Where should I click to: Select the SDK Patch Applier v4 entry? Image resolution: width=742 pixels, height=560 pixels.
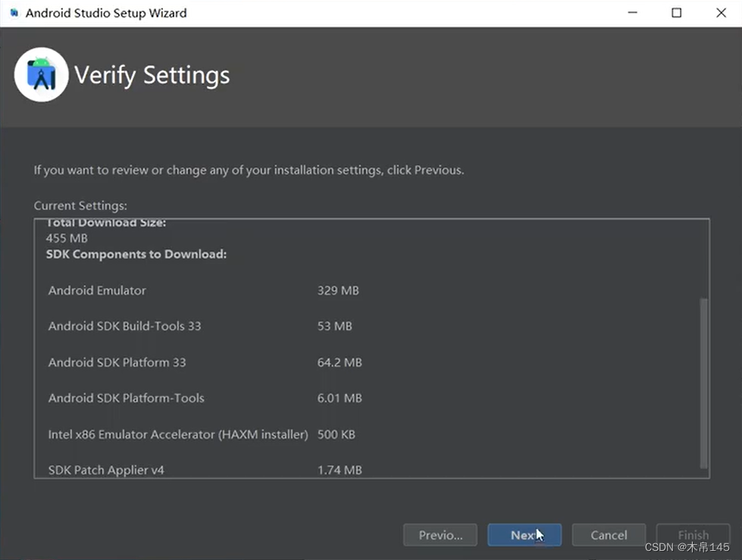(106, 470)
